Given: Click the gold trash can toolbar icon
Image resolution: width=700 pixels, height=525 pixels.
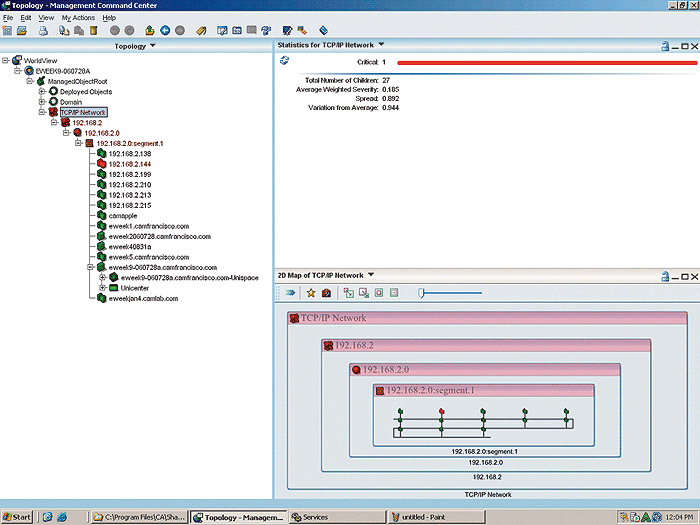Looking at the screenshot, I should tap(93, 30).
